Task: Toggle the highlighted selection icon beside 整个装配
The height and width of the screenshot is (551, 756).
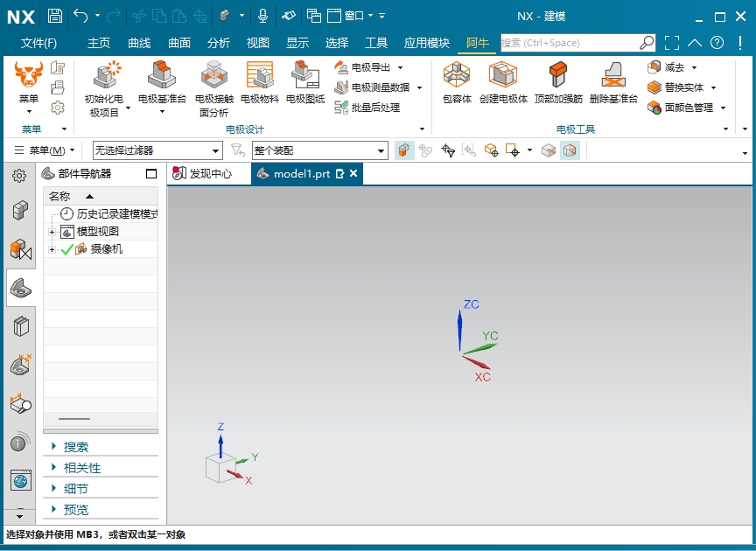Action: pyautogui.click(x=404, y=150)
